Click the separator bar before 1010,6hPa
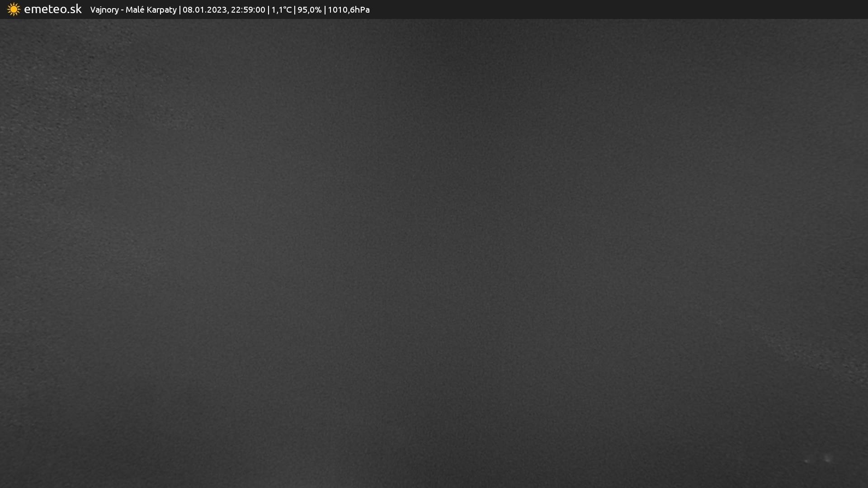This screenshot has height=488, width=868. click(x=325, y=10)
